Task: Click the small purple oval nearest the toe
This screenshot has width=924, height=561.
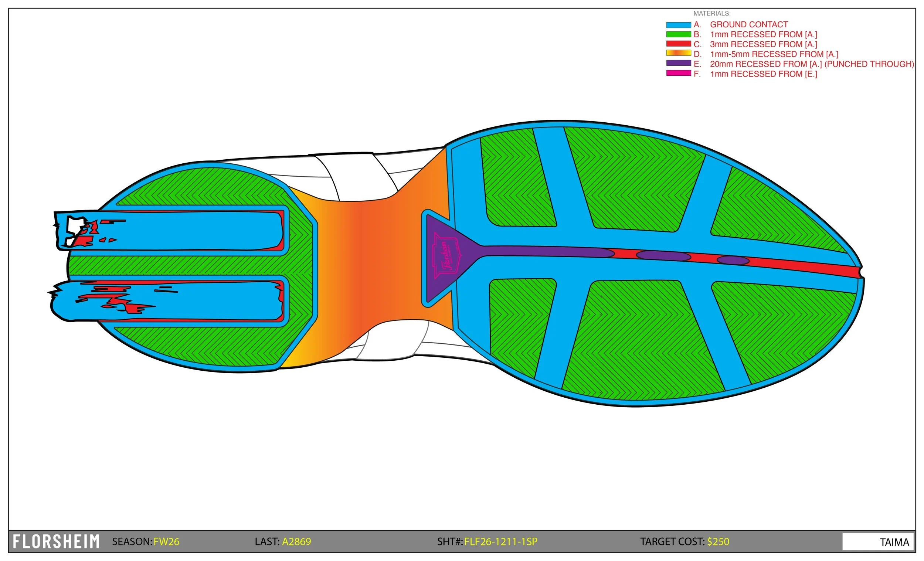Action: [733, 261]
